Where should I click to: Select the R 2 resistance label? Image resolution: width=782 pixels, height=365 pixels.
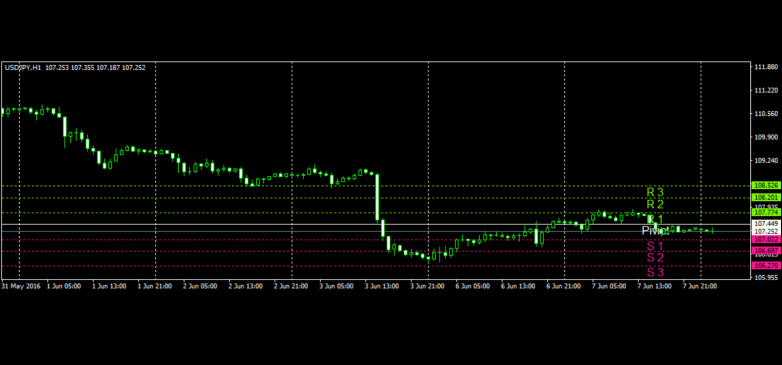pyautogui.click(x=655, y=204)
